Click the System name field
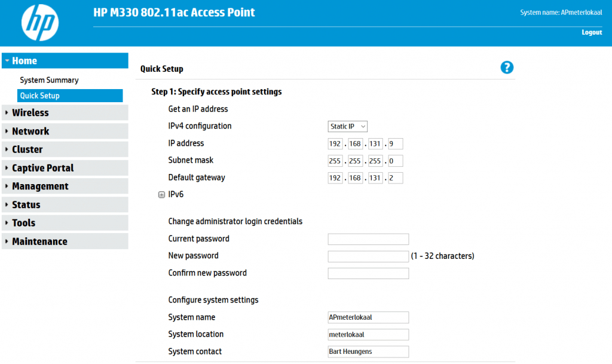This screenshot has height=364, width=612. tap(368, 317)
